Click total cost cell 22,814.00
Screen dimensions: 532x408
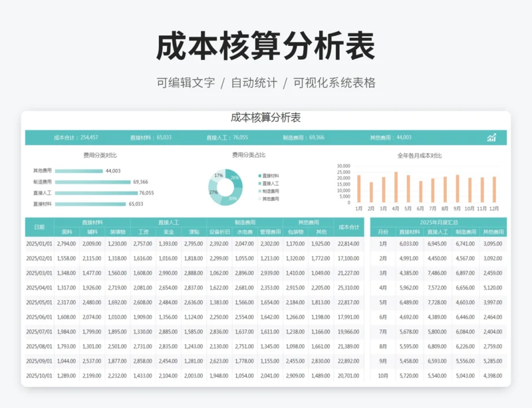pos(348,244)
